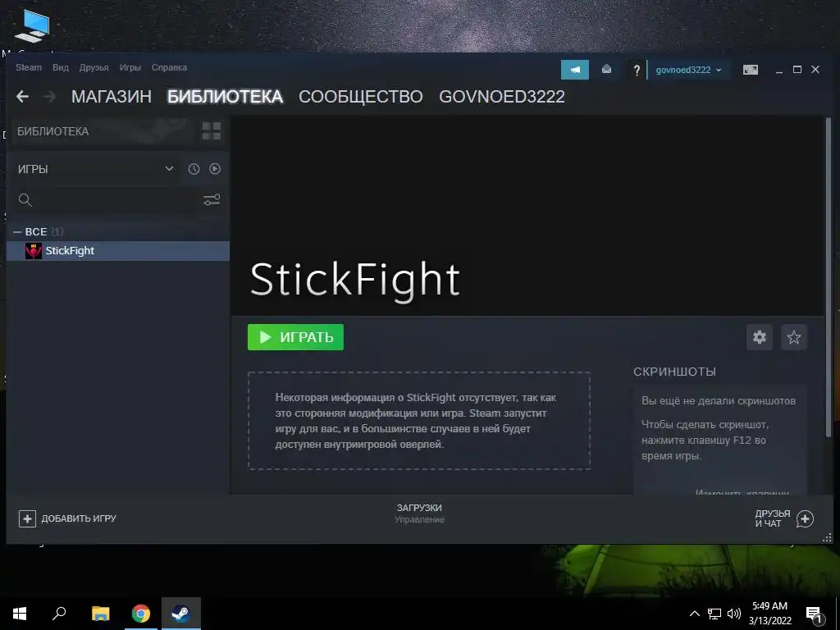Open network status tray icon
The width and height of the screenshot is (840, 630).
(714, 614)
